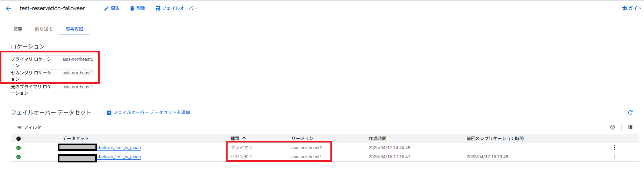Open the column display options icon
644x175 pixels.
(x=630, y=127)
